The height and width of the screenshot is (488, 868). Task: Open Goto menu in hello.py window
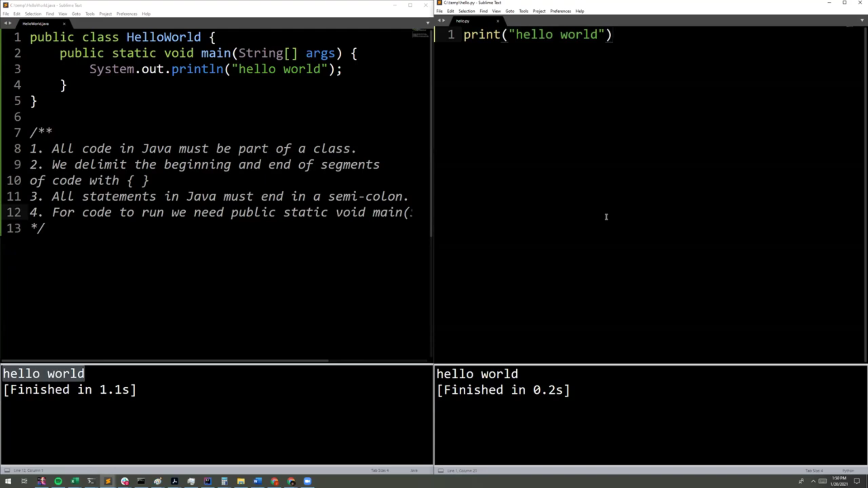(x=509, y=11)
